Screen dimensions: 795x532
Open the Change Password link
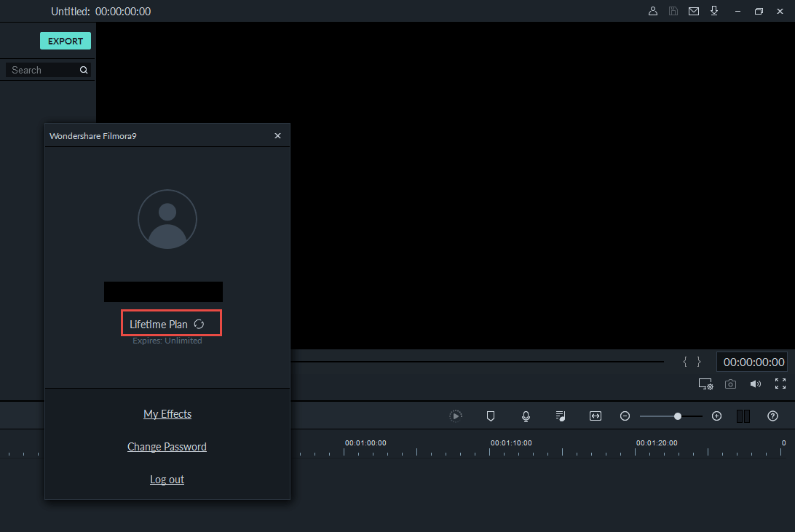click(167, 446)
